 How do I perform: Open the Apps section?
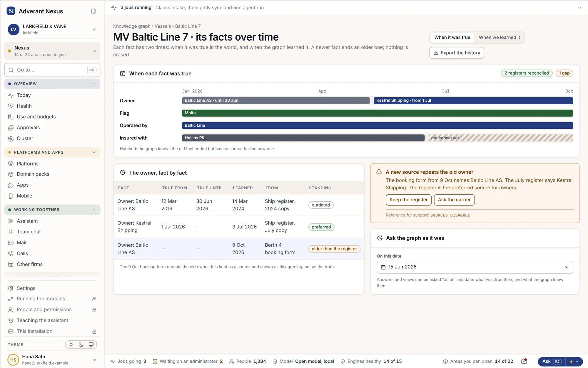52,185
